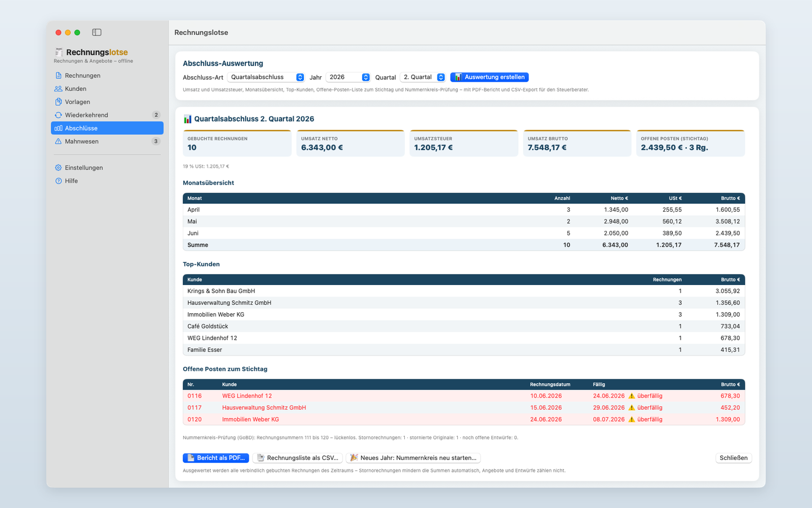Export Rechnungsliste als CSV

pos(298,458)
